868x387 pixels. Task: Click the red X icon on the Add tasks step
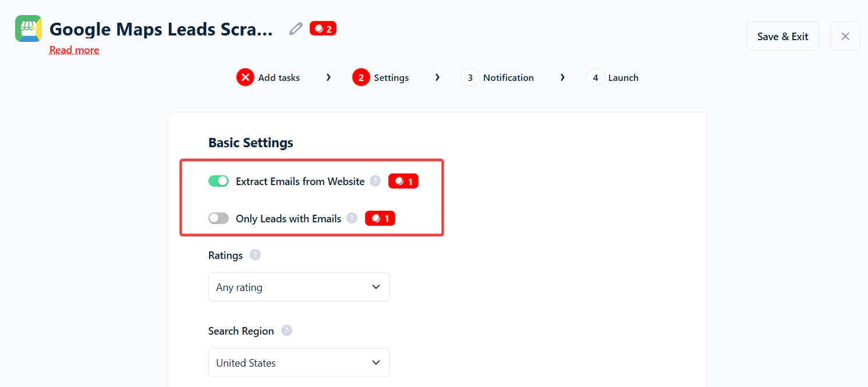246,77
